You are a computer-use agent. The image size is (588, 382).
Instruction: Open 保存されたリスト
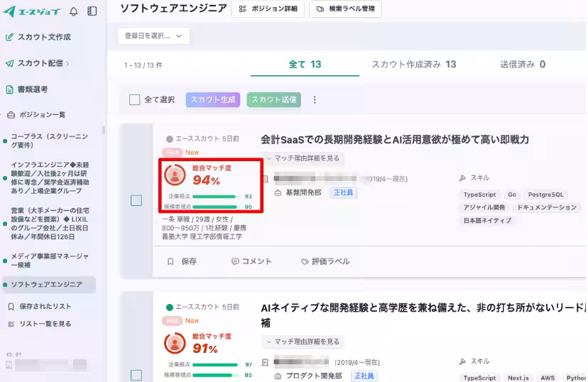click(x=40, y=306)
